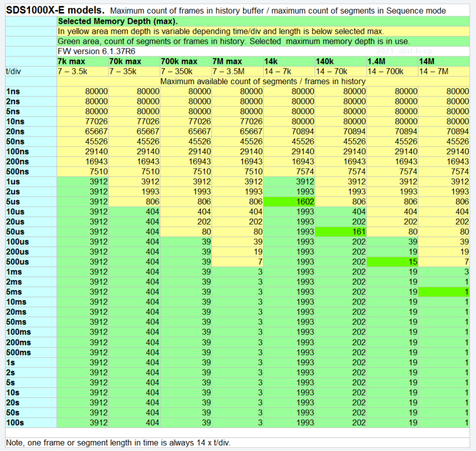
Task: Select the '70k max' column header
Action: tap(134, 61)
